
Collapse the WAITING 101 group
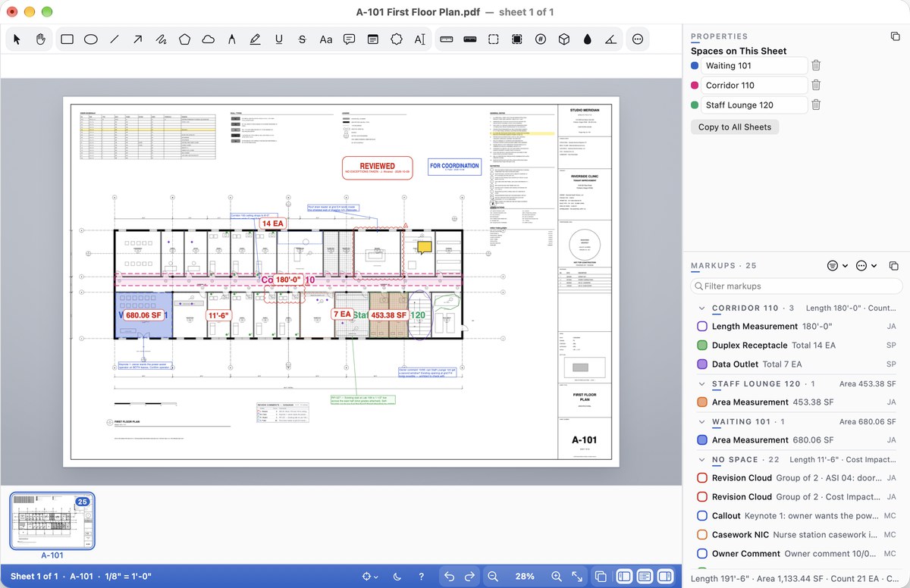click(x=701, y=422)
